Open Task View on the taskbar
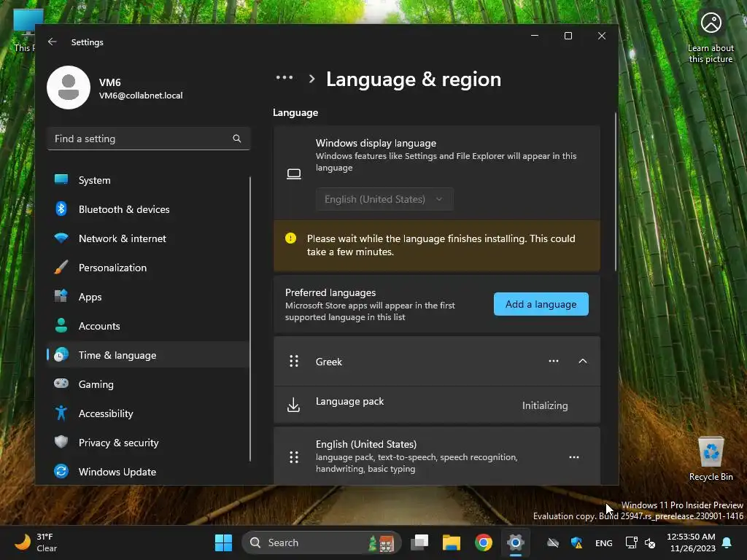The height and width of the screenshot is (560, 747). click(419, 542)
